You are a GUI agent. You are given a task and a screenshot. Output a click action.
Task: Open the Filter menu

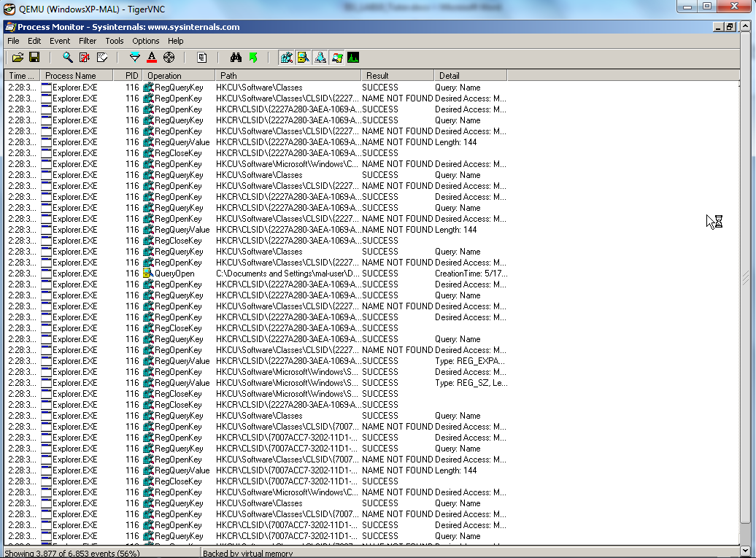tap(88, 41)
